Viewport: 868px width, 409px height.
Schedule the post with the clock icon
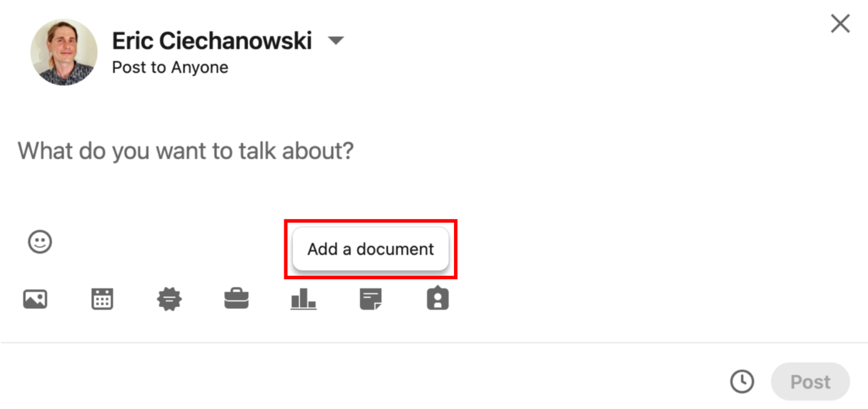click(742, 381)
